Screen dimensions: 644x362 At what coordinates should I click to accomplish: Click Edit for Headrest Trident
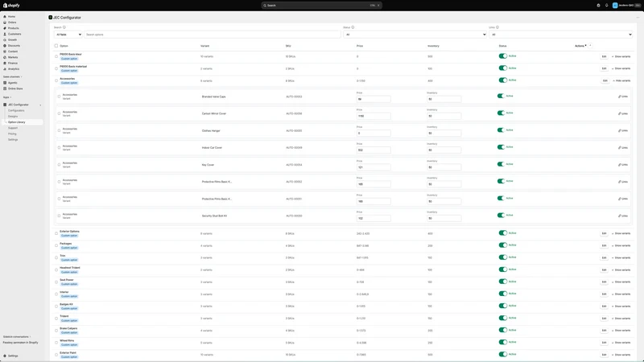pyautogui.click(x=604, y=270)
